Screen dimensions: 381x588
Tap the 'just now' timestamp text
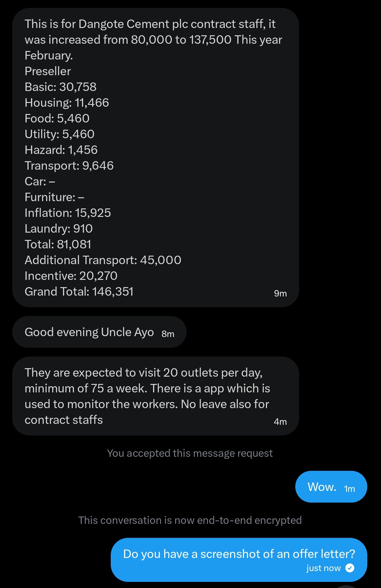(323, 568)
